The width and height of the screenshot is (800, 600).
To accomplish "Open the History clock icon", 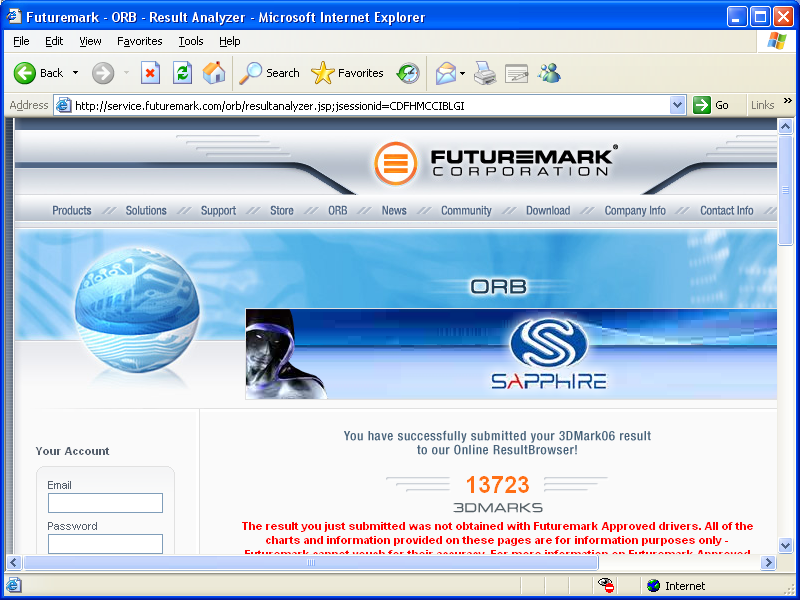I will 408,73.
